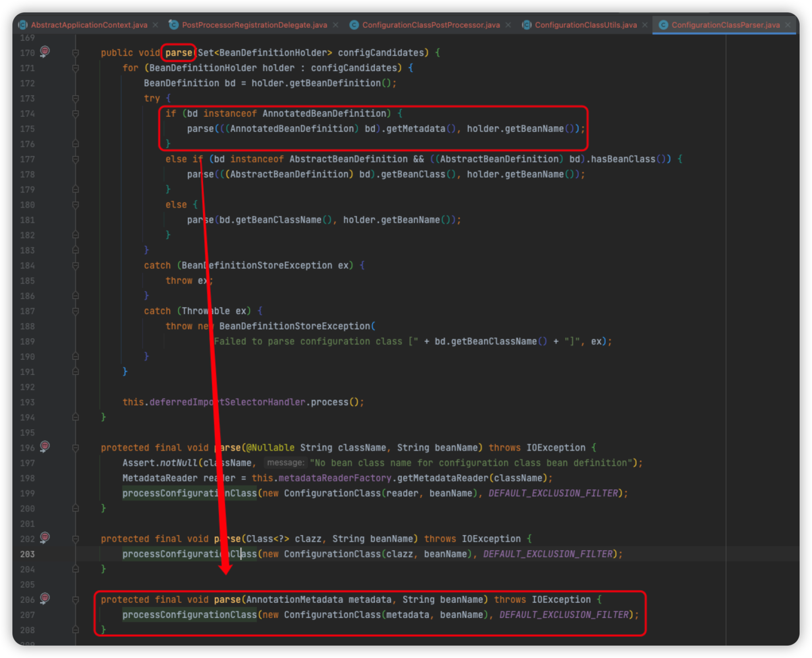Image resolution: width=812 pixels, height=658 pixels.
Task: Click class icon on ConfigurationClassUtils.java tab
Action: [527, 25]
